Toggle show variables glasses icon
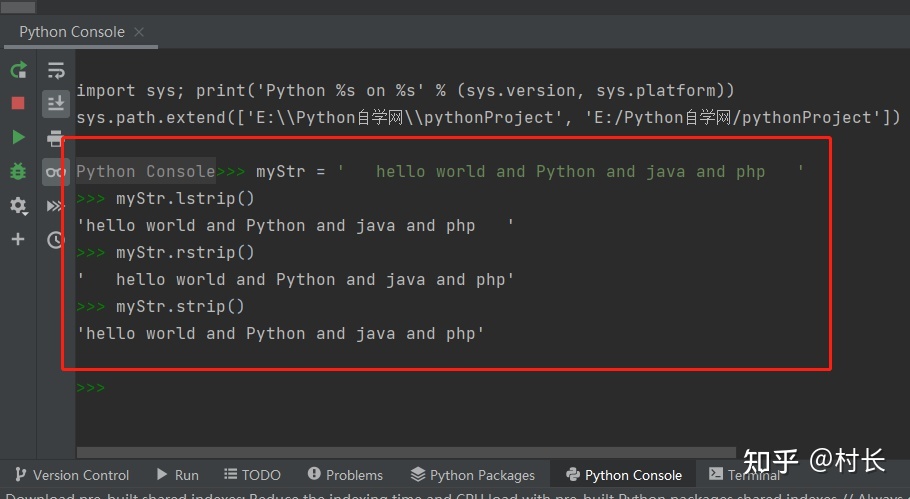Image resolution: width=910 pixels, height=499 pixels. [x=56, y=172]
